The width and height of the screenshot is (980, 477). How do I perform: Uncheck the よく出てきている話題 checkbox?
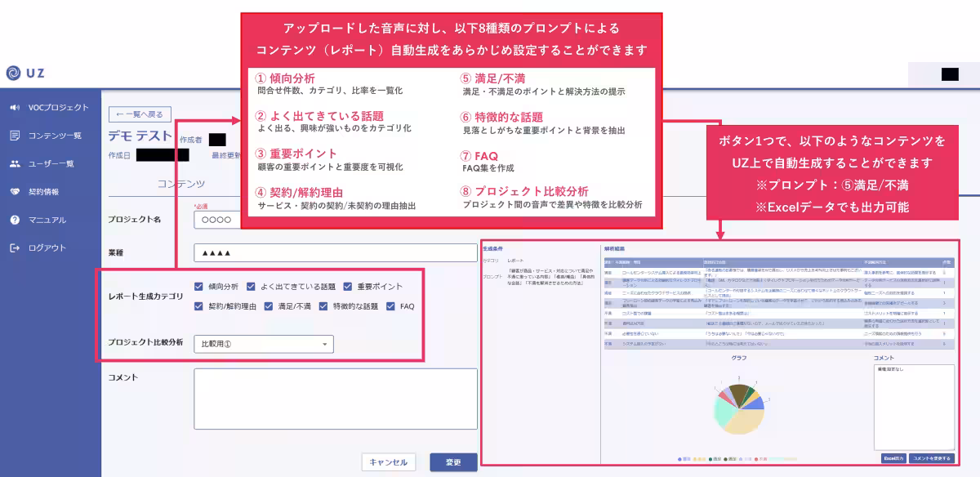coord(252,287)
